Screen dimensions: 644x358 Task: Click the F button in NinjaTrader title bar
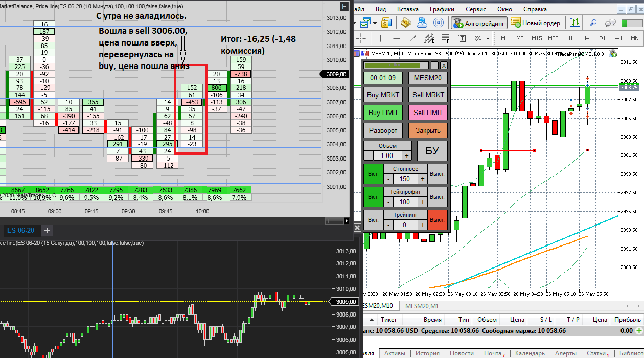pos(344,6)
